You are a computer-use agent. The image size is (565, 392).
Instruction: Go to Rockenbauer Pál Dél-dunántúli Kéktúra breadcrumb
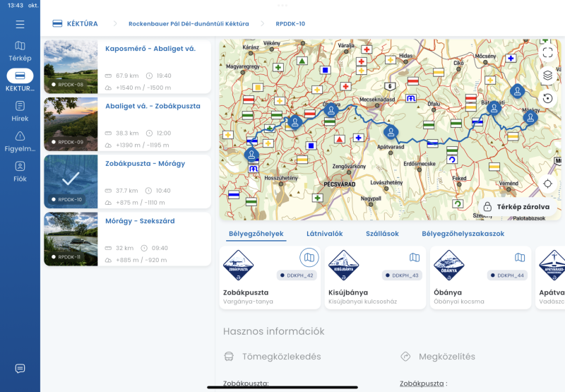189,24
